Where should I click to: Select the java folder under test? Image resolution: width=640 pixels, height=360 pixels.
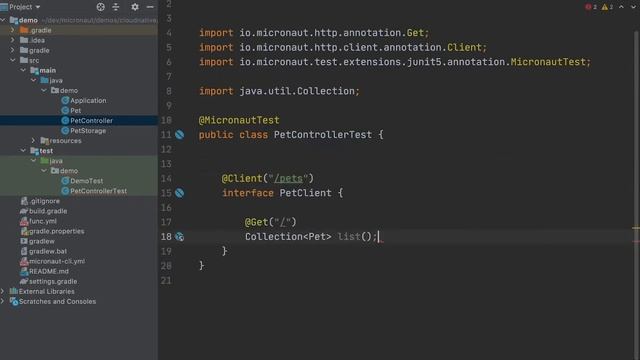pyautogui.click(x=52, y=161)
